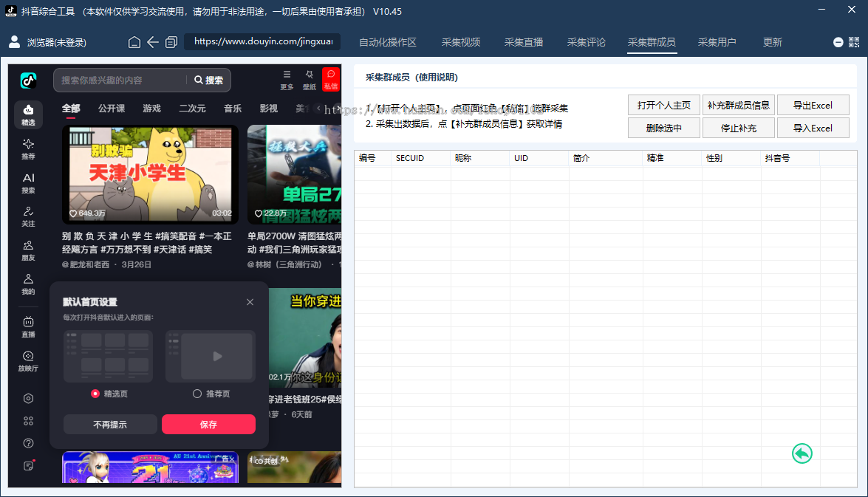Open the 放映厅 cinema sidebar item

click(28, 361)
